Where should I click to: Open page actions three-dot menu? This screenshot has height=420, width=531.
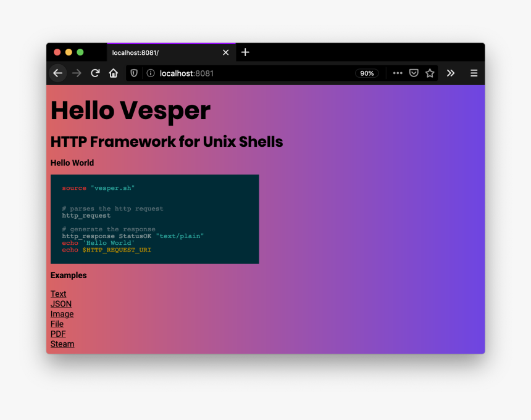tap(398, 73)
